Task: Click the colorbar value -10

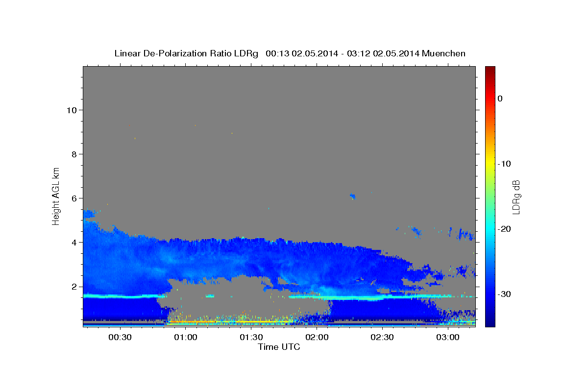Action: point(505,164)
